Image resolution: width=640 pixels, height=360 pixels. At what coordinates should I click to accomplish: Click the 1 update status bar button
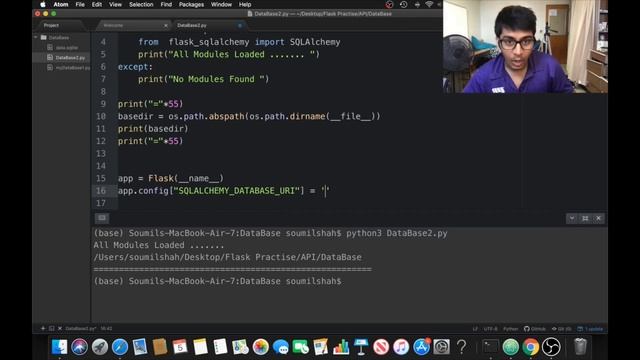(x=590, y=329)
